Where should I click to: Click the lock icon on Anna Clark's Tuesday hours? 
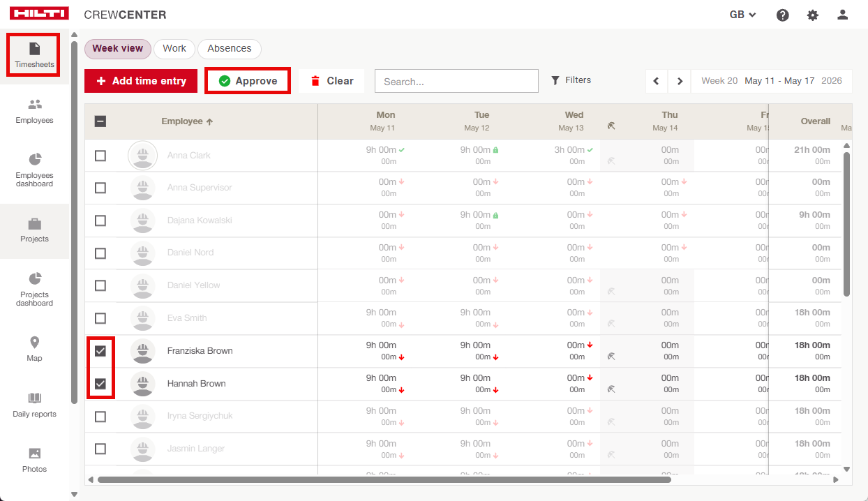click(x=496, y=150)
